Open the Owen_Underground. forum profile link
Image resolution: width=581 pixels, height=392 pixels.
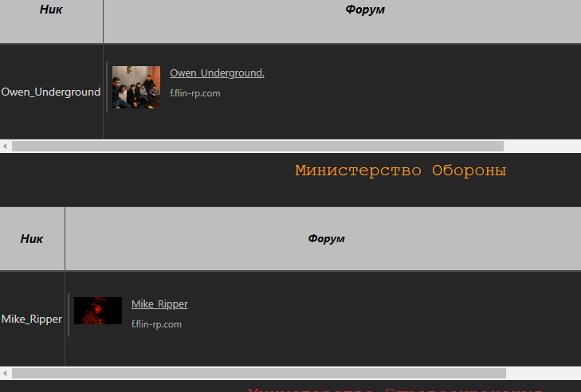(x=217, y=73)
